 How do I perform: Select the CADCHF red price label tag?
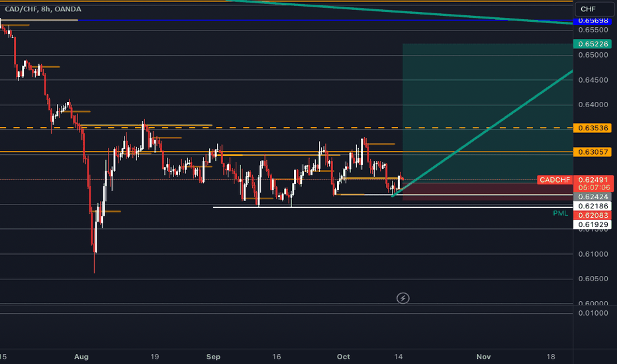click(x=555, y=180)
